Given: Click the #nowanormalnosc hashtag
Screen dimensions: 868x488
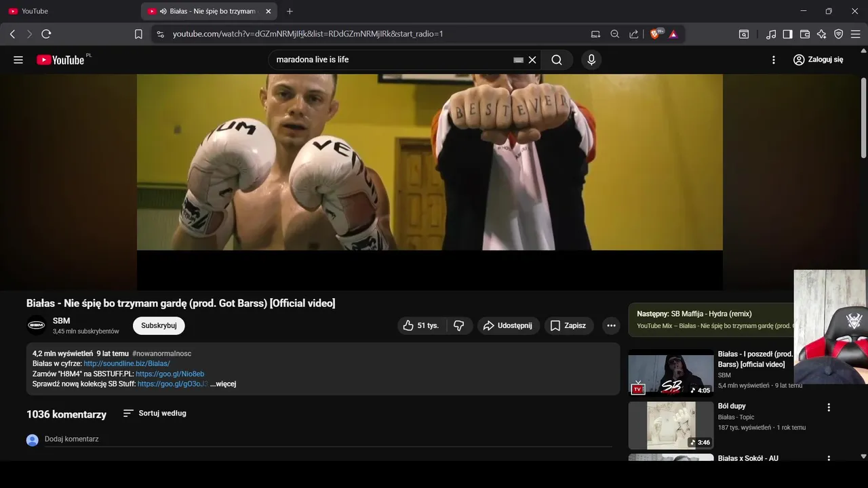Looking at the screenshot, I should pos(162,354).
